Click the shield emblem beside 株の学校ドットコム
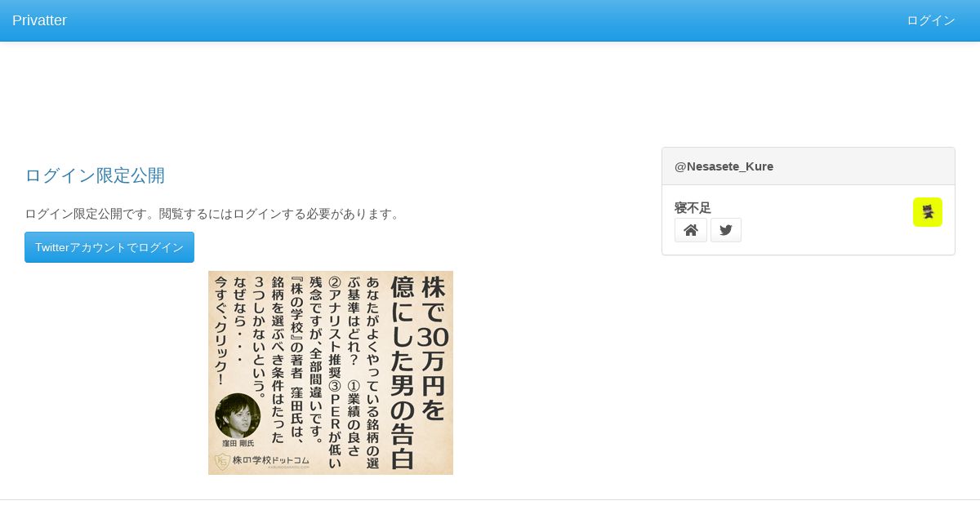This screenshot has width=980, height=514. 222,462
